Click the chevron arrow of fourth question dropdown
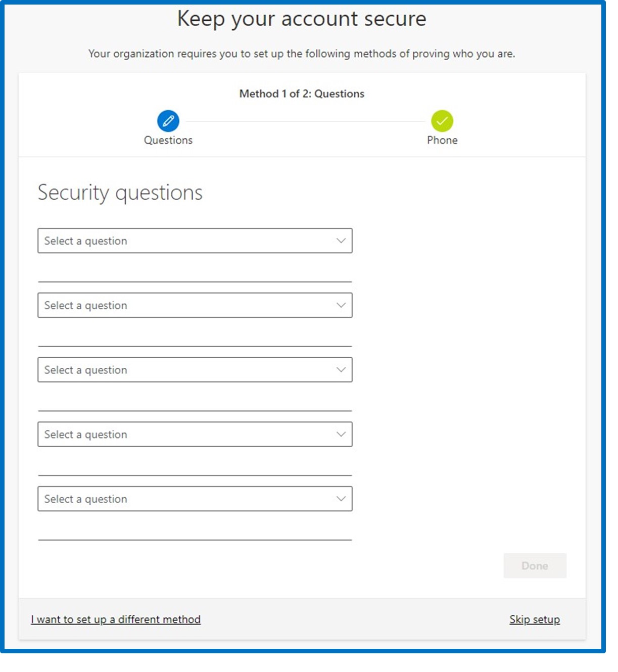The image size is (618, 672). click(341, 435)
